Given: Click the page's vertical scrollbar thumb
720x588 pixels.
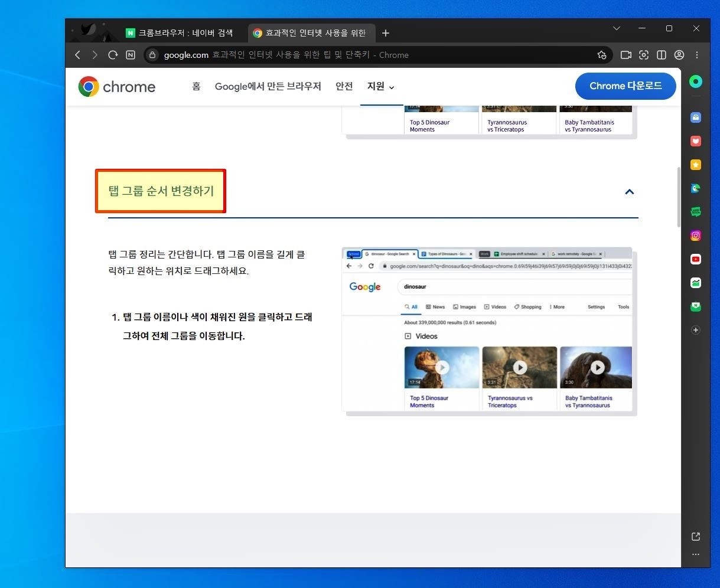Looking at the screenshot, I should tap(679, 197).
